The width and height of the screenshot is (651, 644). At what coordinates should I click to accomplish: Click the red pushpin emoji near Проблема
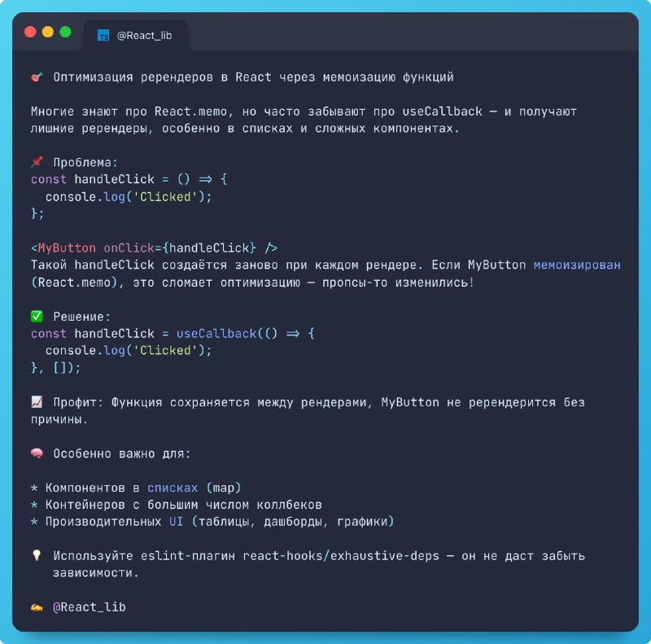37,162
